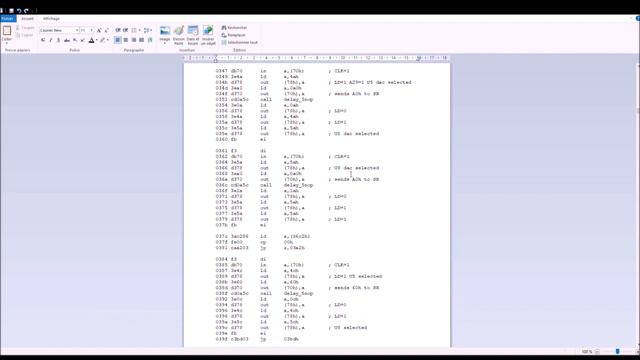Start a bulleted list
The image size is (640, 360).
tap(134, 30)
